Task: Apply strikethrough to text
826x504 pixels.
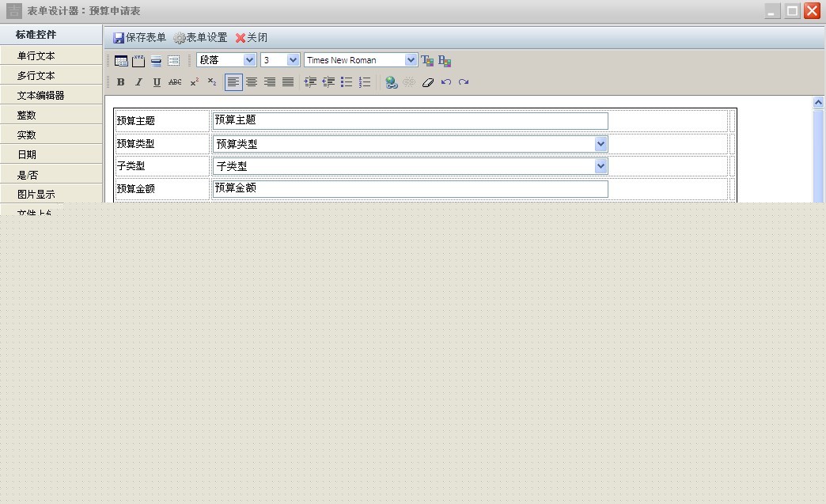Action: click(175, 82)
